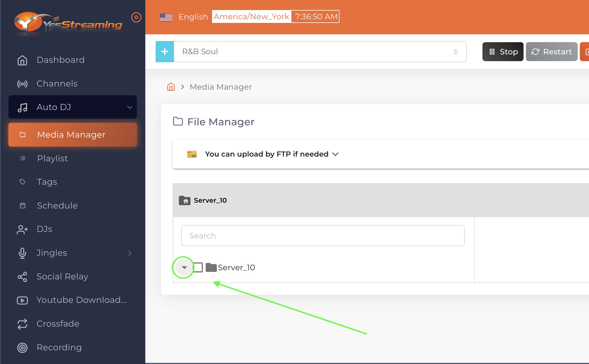Click the File Manager heading
The height and width of the screenshot is (364, 589).
(221, 122)
